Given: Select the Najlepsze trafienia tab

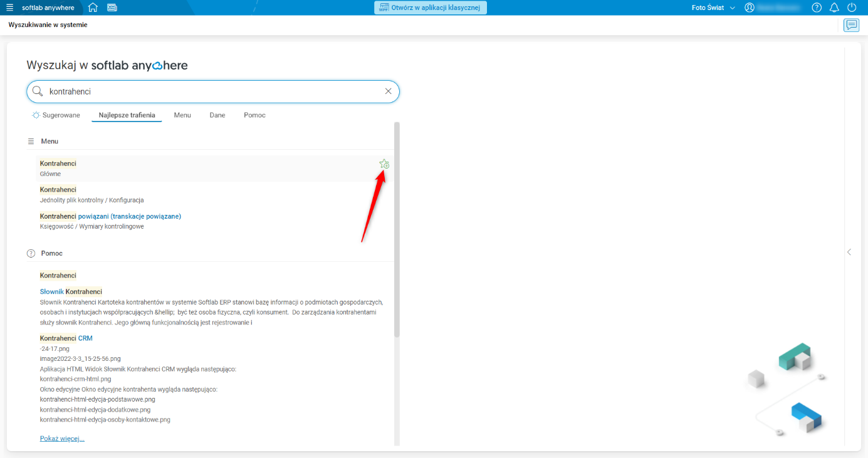Looking at the screenshot, I should pyautogui.click(x=127, y=115).
